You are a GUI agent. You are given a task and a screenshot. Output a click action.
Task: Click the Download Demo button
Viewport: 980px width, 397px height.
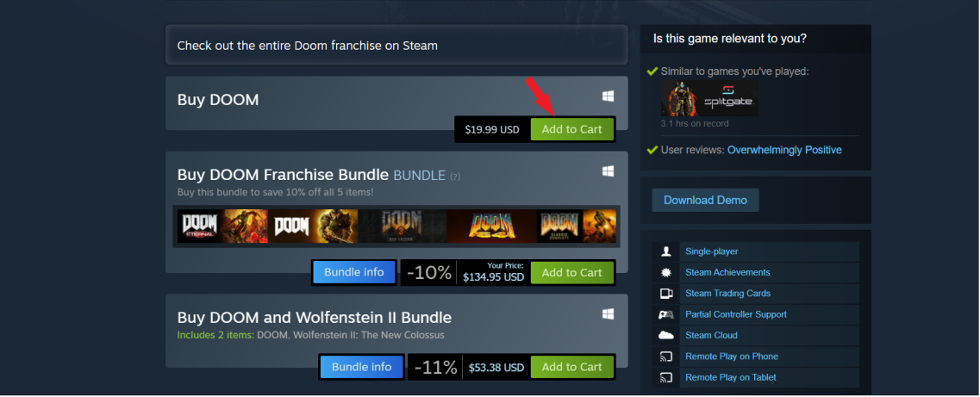(x=705, y=201)
